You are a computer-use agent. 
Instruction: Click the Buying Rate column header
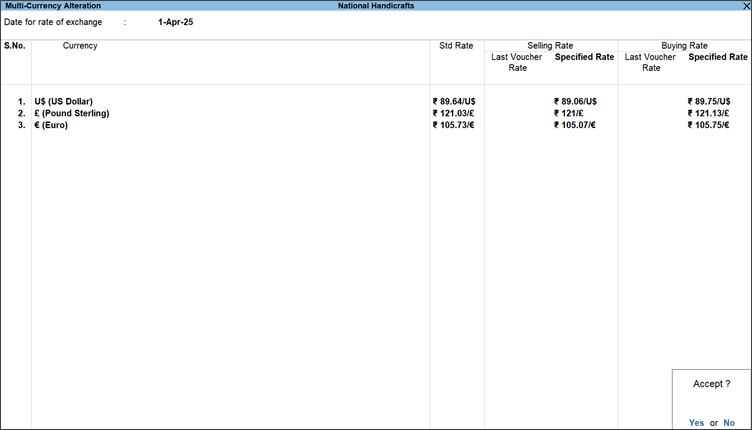[x=684, y=46]
